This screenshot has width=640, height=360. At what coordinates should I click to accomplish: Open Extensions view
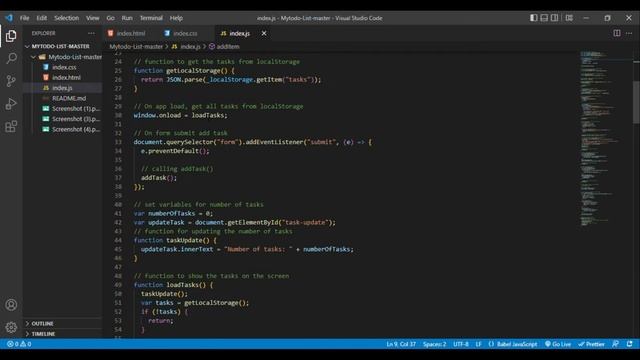(11, 126)
